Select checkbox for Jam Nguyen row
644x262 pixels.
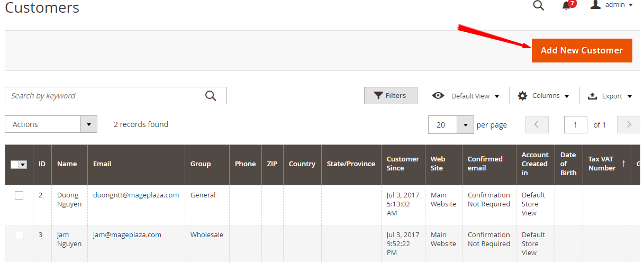point(19,235)
